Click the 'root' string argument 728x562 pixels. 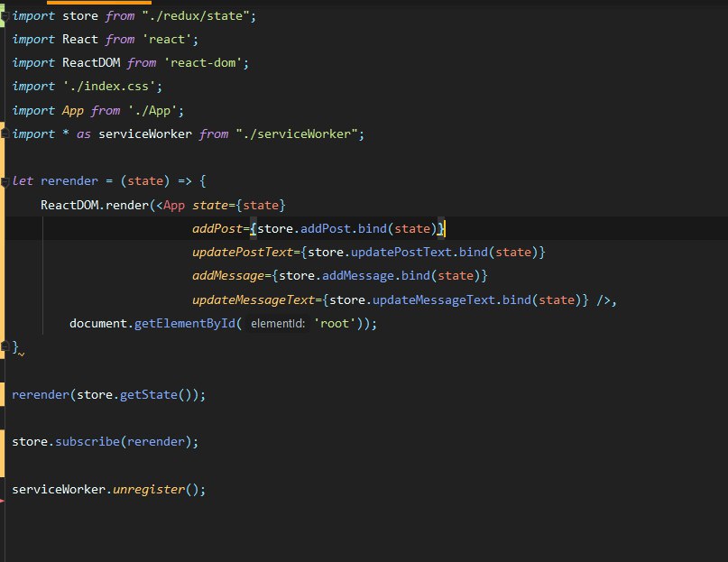point(335,323)
